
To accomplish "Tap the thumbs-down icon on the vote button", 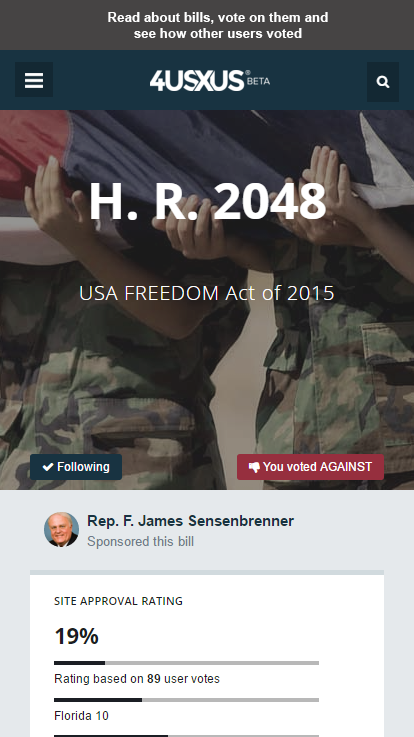I will click(254, 468).
